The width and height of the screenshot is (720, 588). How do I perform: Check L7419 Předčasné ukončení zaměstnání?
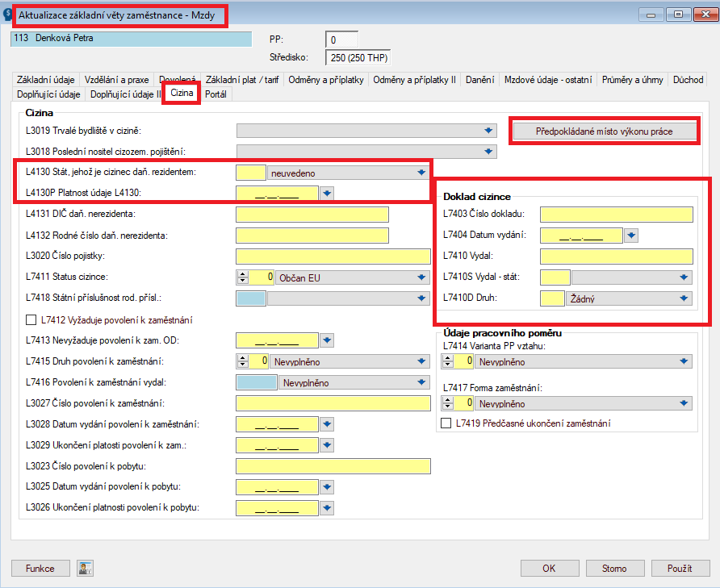446,423
